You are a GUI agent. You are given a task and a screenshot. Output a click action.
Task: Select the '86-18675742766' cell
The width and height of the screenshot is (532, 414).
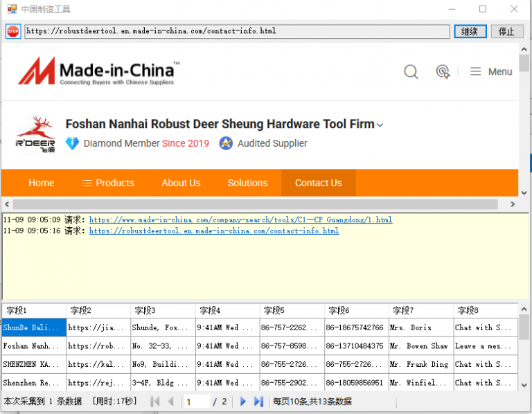[x=357, y=327]
